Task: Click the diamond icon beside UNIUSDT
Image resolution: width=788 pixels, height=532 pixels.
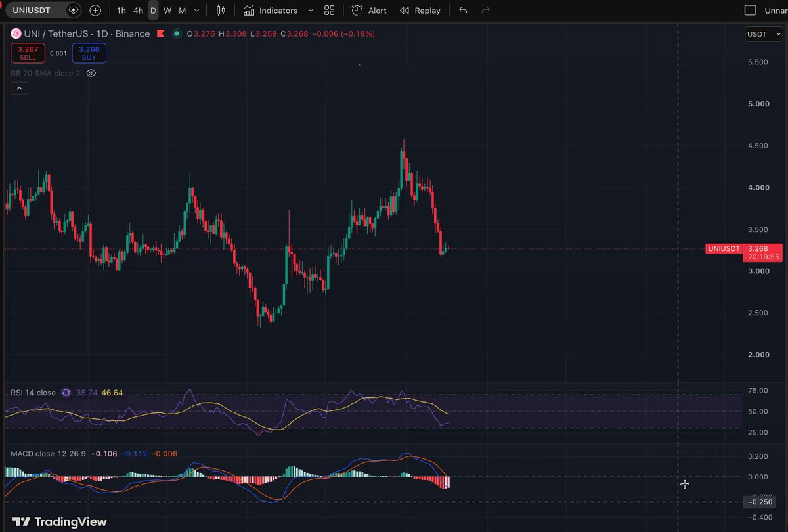Action: pos(73,11)
